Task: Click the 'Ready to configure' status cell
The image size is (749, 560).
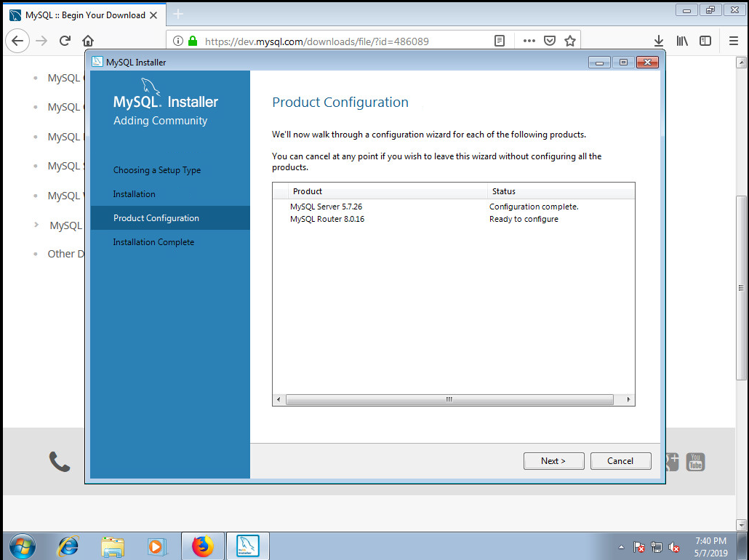Action: pos(524,219)
